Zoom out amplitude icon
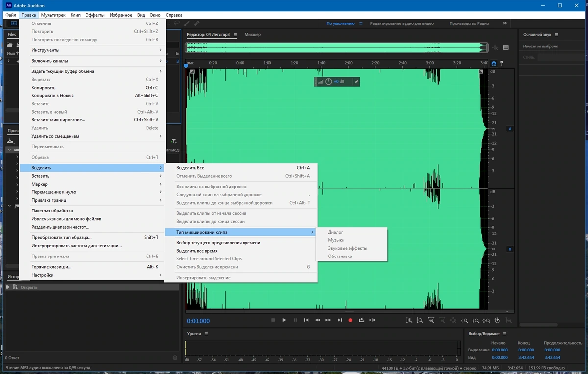 pos(420,321)
